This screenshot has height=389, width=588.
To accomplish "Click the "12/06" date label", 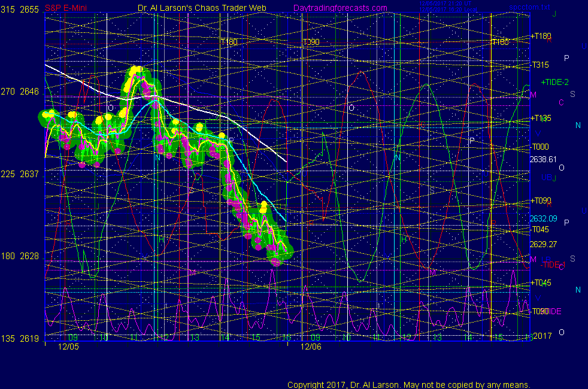I will tap(311, 347).
